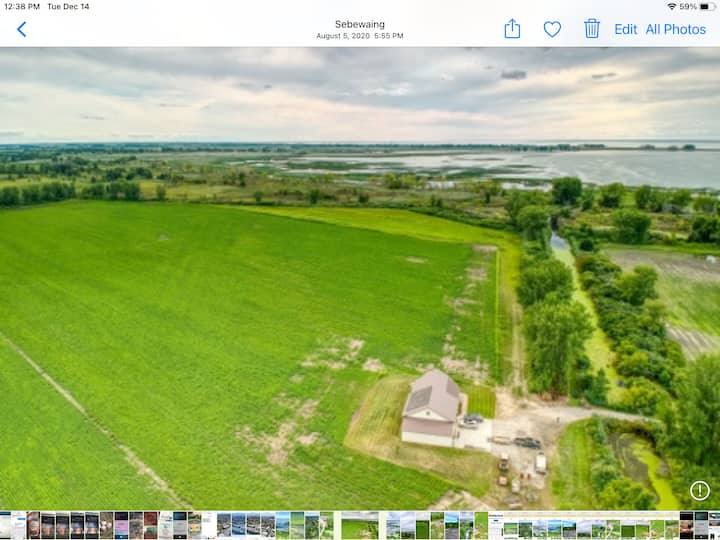Viewport: 720px width, 540px height.
Task: Tap the Sebewaing location title
Action: 360,24
